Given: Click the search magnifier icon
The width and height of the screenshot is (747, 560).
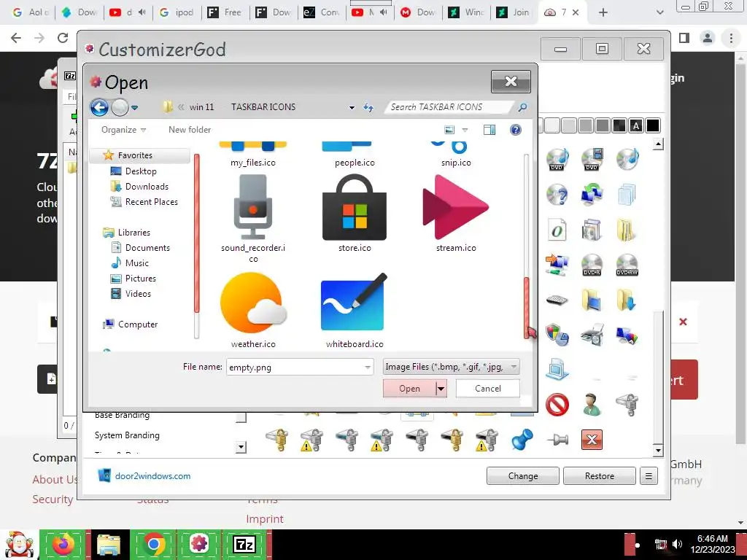Looking at the screenshot, I should coord(522,107).
